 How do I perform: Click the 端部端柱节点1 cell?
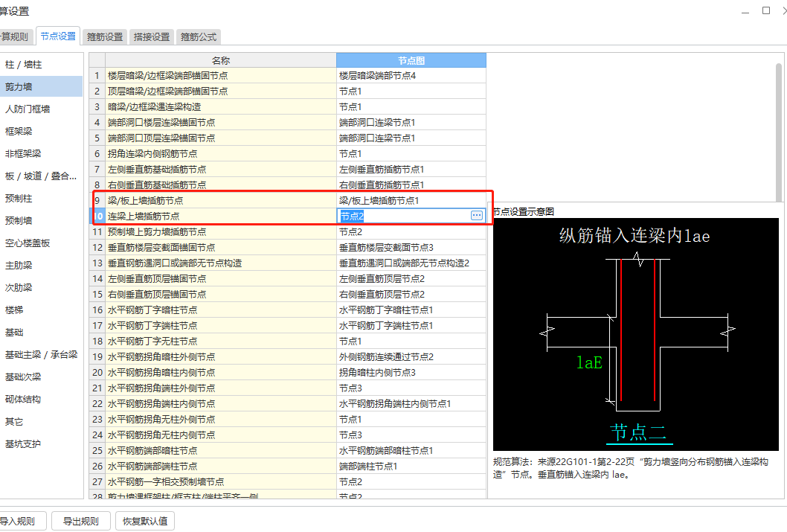(411, 466)
